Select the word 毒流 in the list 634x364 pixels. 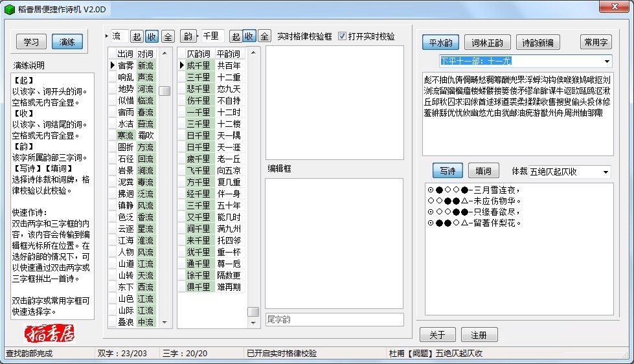(146, 183)
